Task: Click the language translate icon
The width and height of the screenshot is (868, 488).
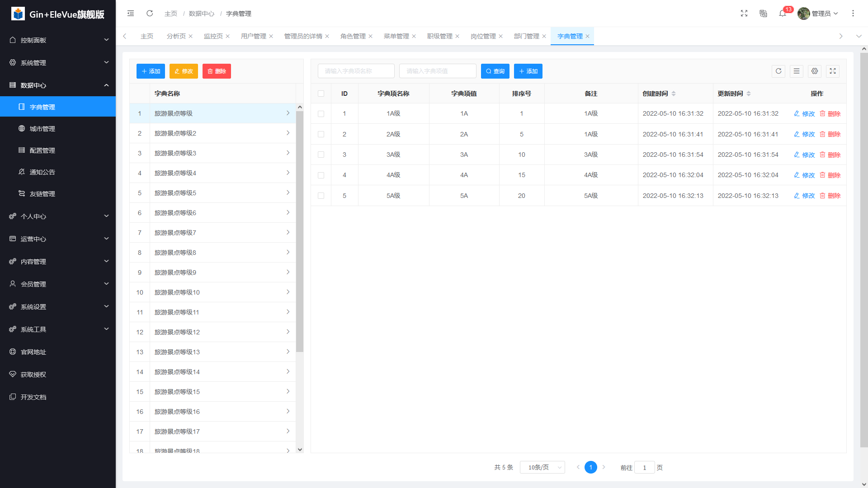Action: 764,14
